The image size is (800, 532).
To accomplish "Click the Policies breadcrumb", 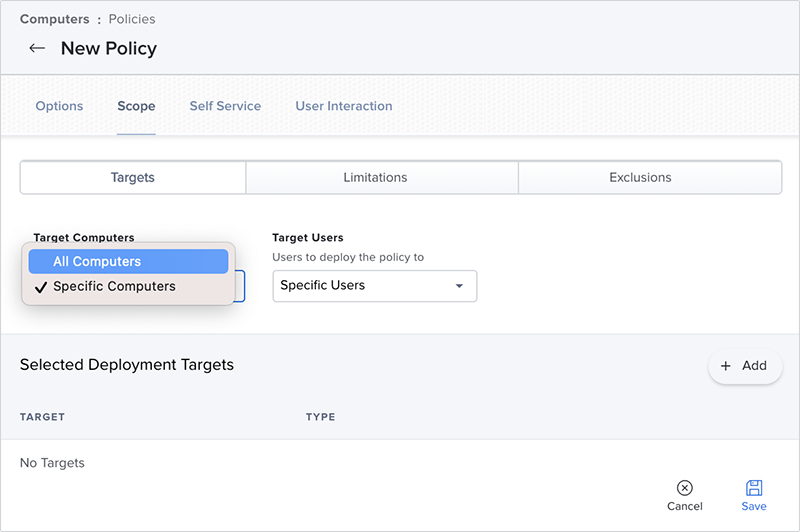I will point(132,19).
